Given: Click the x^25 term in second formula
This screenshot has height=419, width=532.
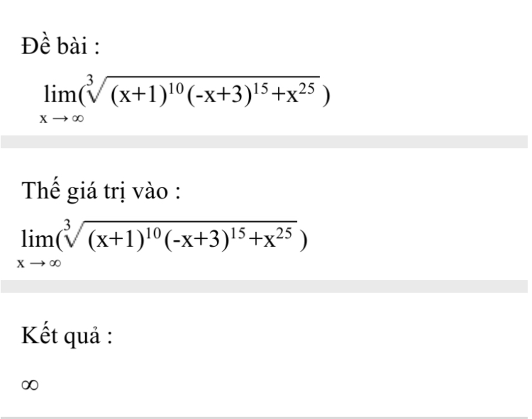Looking at the screenshot, I should pos(278,238).
